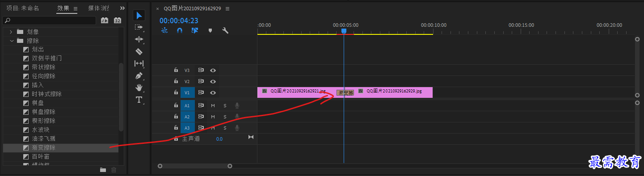
Task: Select the Hand tool
Action: click(x=139, y=88)
